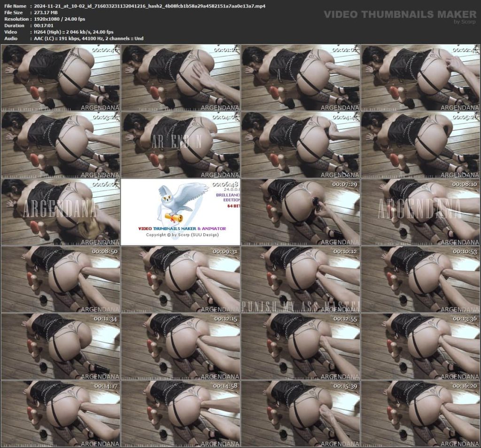Select the last thumbnail at 00:16:20
This screenshot has height=448, width=481.
pyautogui.click(x=420, y=413)
